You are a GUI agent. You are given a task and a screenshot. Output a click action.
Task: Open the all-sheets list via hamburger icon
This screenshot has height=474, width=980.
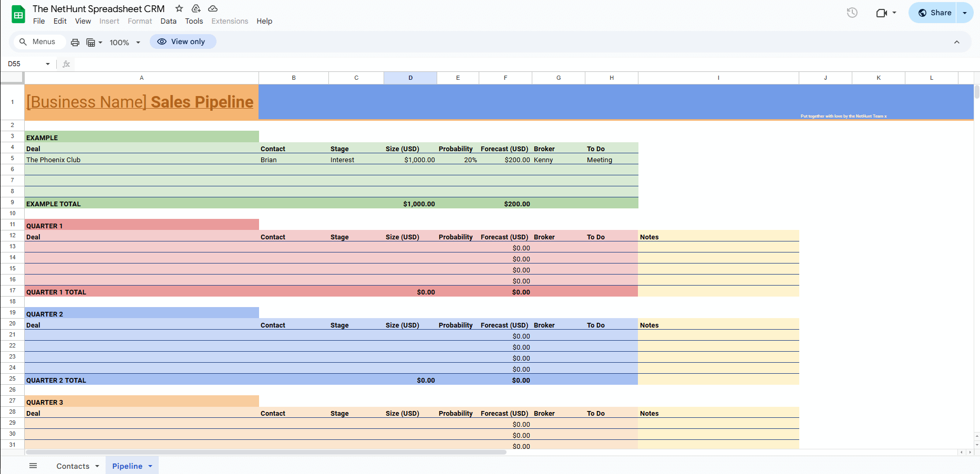click(x=33, y=466)
